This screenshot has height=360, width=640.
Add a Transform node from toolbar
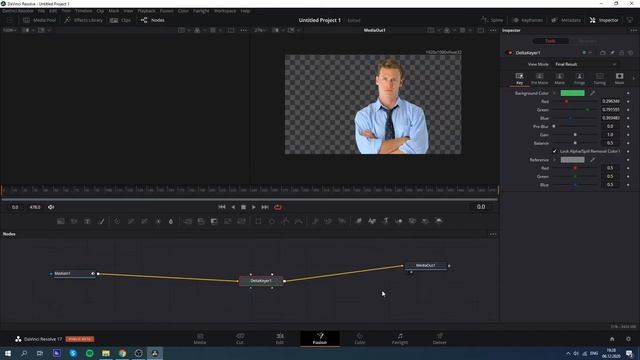coord(241,221)
